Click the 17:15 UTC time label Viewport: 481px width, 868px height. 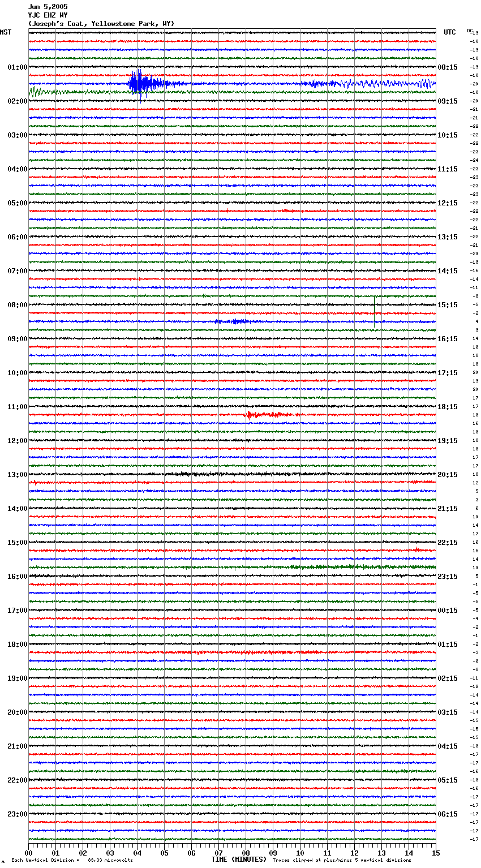click(448, 373)
